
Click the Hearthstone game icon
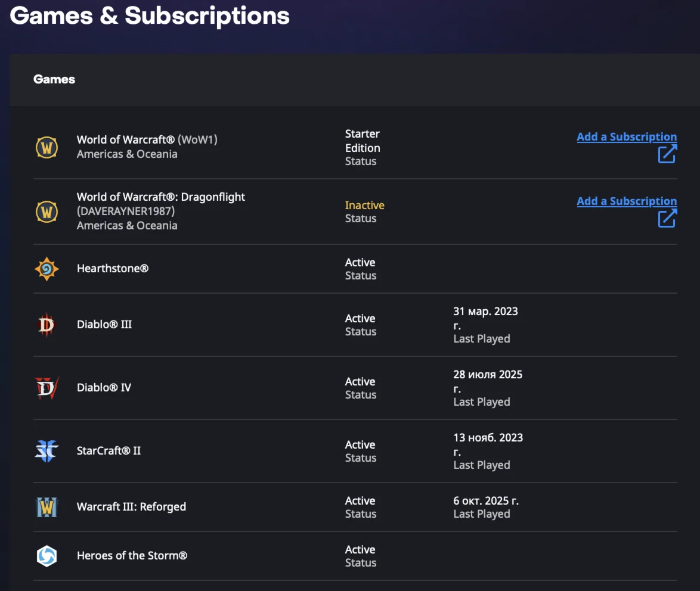tap(47, 269)
